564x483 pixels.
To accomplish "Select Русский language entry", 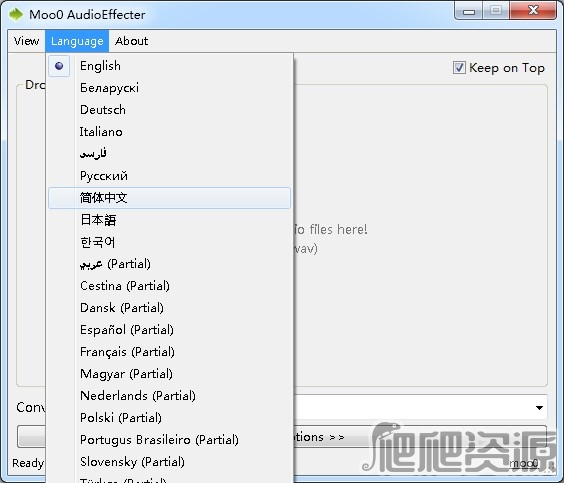I will coord(169,176).
